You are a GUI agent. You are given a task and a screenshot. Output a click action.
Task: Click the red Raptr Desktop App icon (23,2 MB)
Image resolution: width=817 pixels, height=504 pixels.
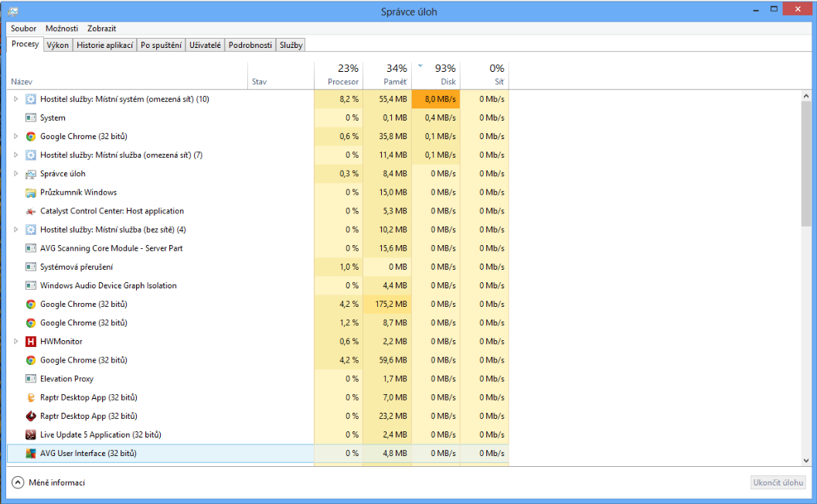[31, 417]
